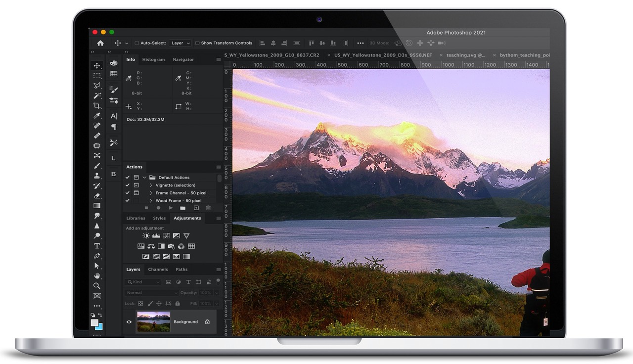Collapse the Default Actions folder
This screenshot has width=633, height=364.
click(144, 178)
